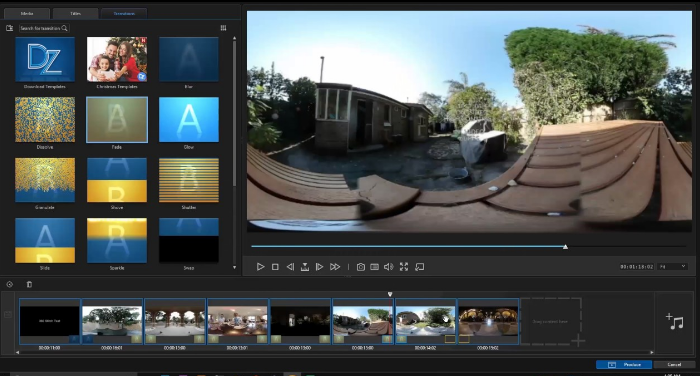Select the domed interior clip in the storyboard

tap(488, 322)
